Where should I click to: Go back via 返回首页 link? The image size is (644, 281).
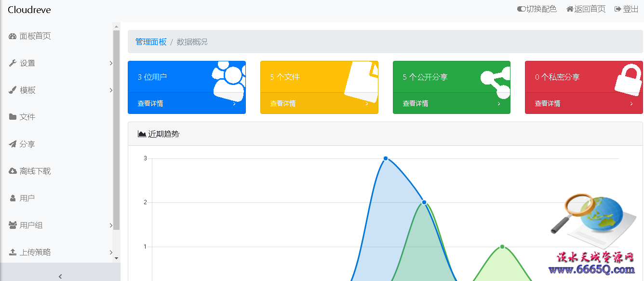tap(586, 9)
